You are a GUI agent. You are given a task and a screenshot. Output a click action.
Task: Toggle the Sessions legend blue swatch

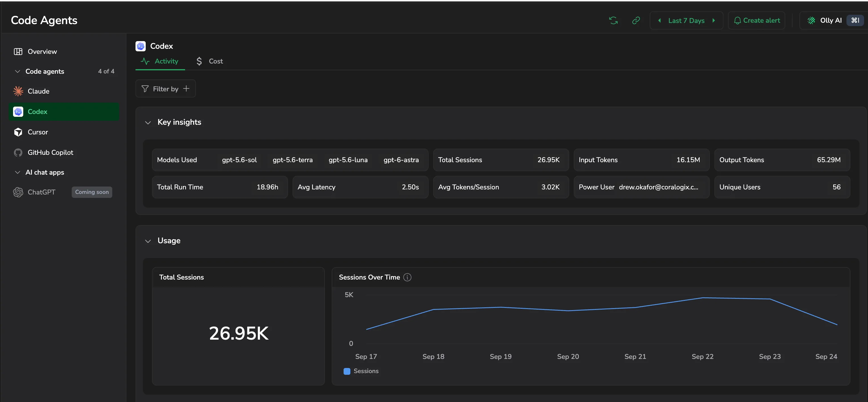pos(347,371)
